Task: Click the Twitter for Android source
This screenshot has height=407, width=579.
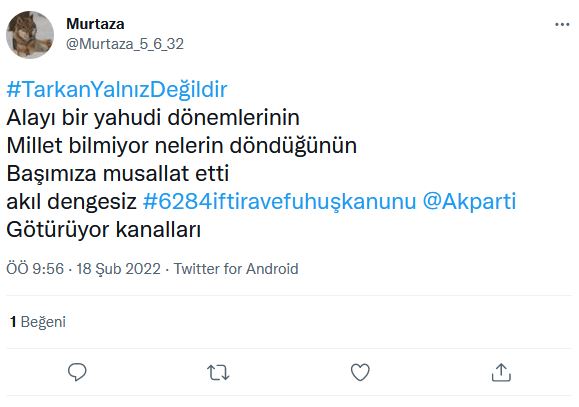Action: [236, 269]
